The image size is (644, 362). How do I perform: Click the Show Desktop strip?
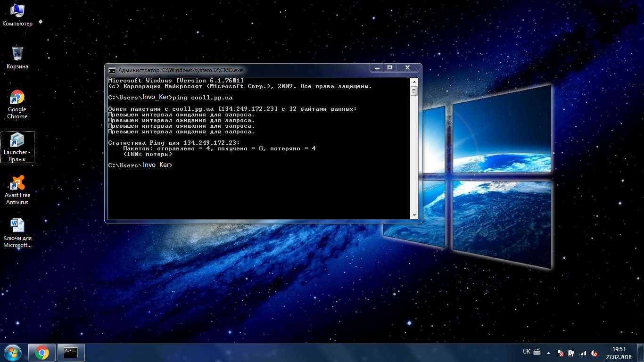pyautogui.click(x=641, y=353)
